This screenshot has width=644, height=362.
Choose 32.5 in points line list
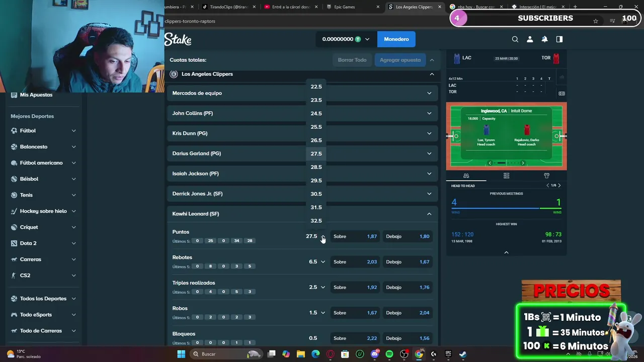coord(316,221)
